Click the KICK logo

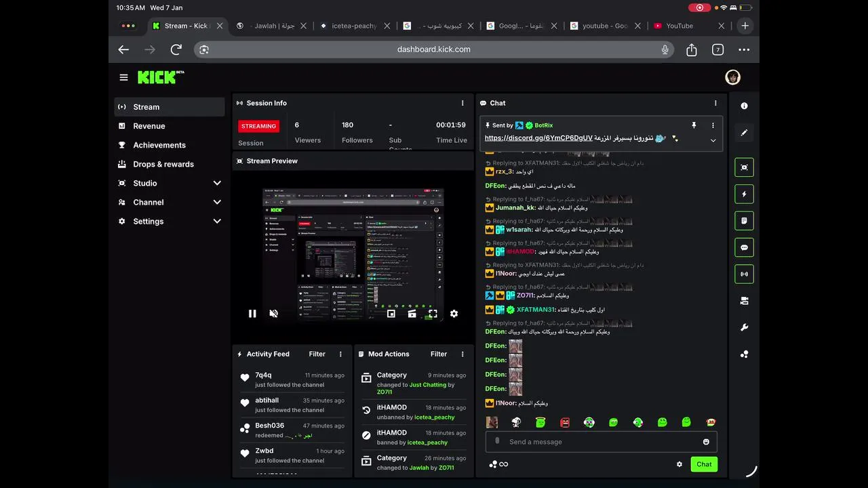(161, 77)
